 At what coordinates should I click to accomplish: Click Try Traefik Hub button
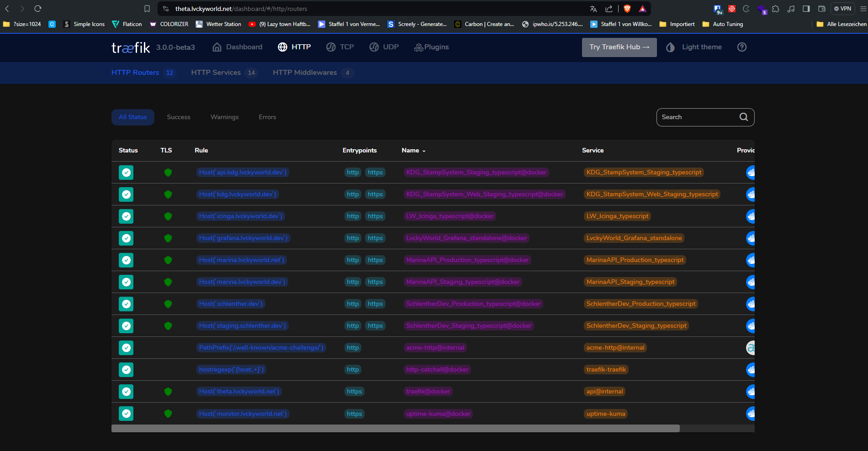coord(619,47)
